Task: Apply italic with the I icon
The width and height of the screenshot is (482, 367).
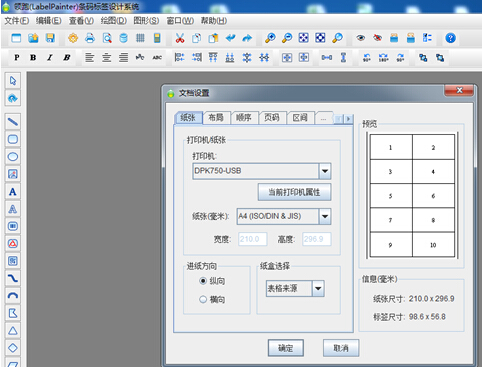Action: [50, 58]
